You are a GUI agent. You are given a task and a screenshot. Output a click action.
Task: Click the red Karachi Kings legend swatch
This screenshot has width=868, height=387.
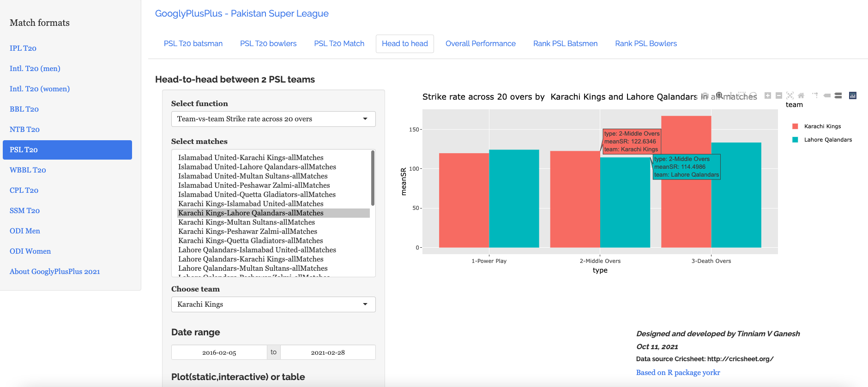795,126
